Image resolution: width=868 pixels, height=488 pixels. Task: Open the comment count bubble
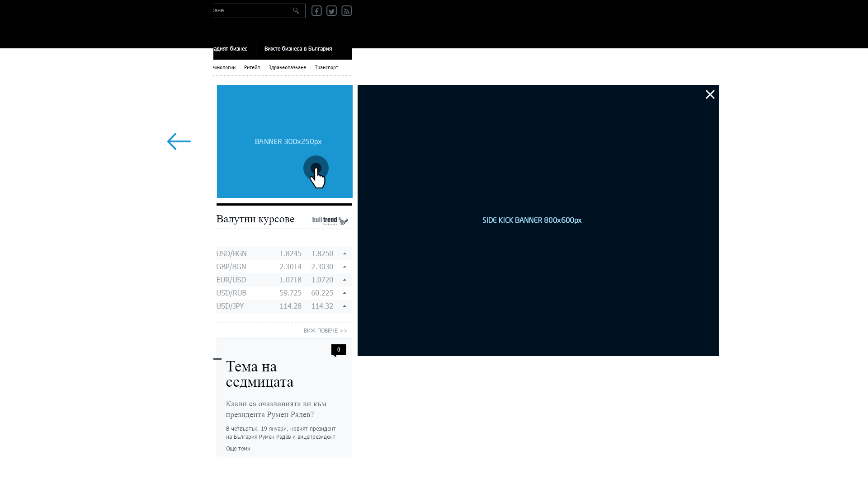pyautogui.click(x=339, y=350)
